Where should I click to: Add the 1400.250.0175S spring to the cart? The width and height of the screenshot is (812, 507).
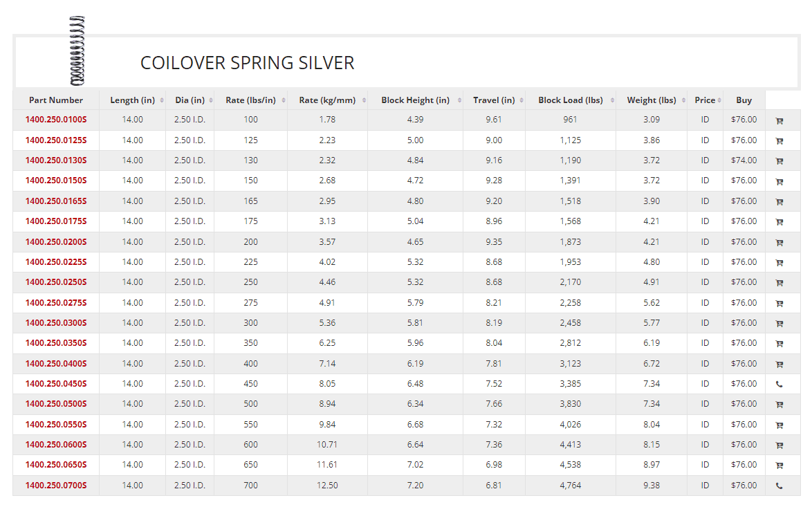tap(779, 222)
